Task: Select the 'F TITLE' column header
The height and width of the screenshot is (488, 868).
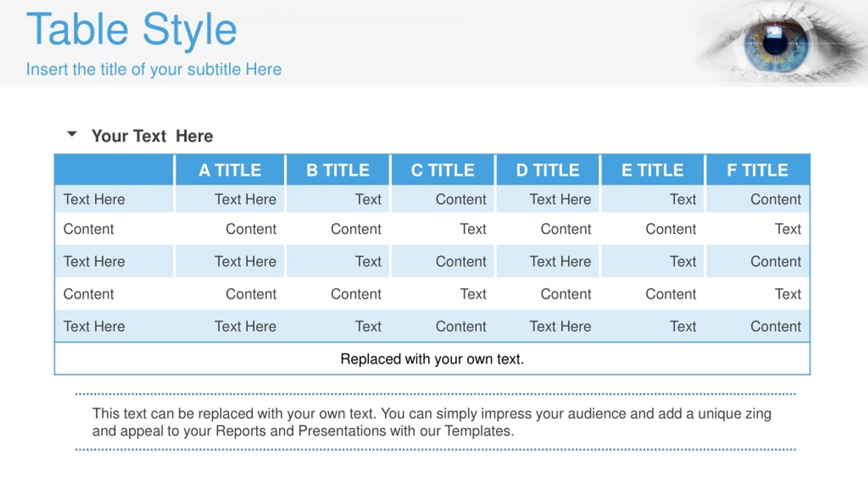Action: pyautogui.click(x=757, y=170)
